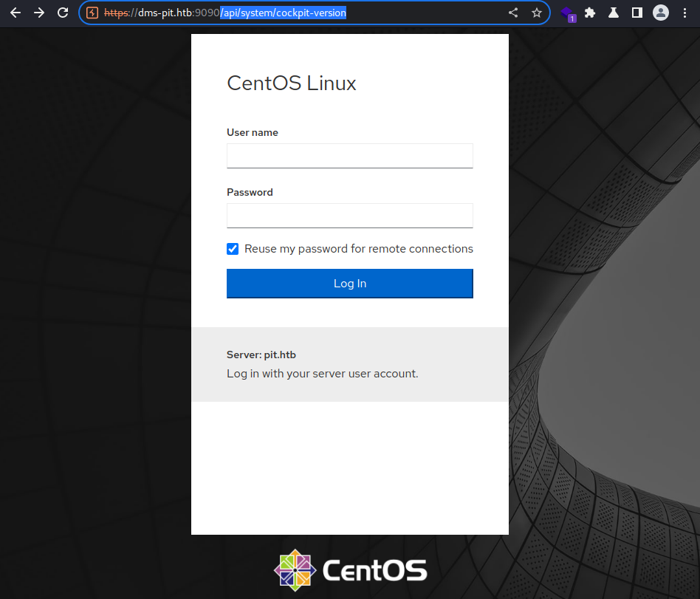700x599 pixels.
Task: Focus the User name field
Action: (x=349, y=156)
